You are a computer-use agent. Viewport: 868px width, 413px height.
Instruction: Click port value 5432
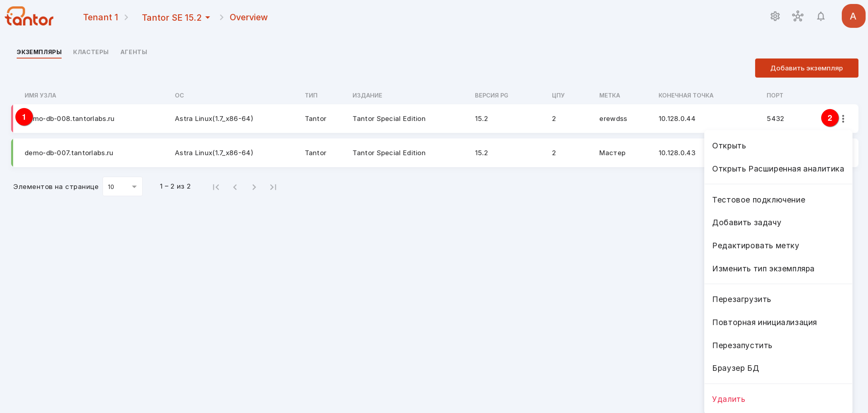[775, 119]
